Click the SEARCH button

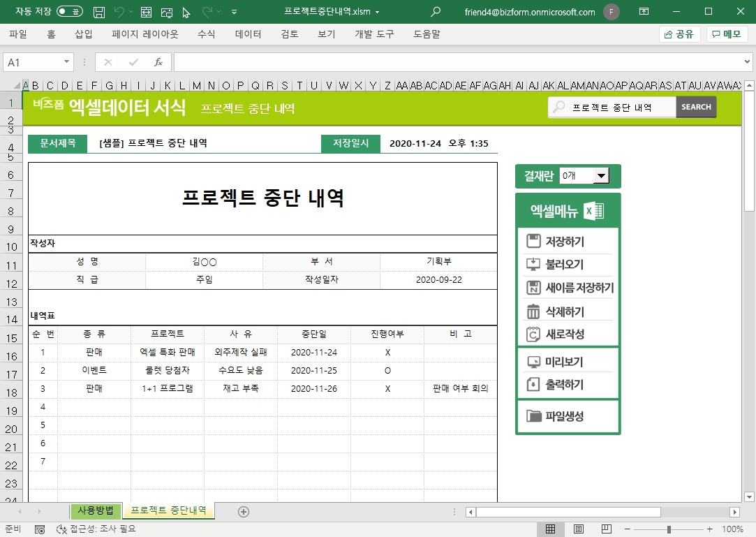coord(696,107)
